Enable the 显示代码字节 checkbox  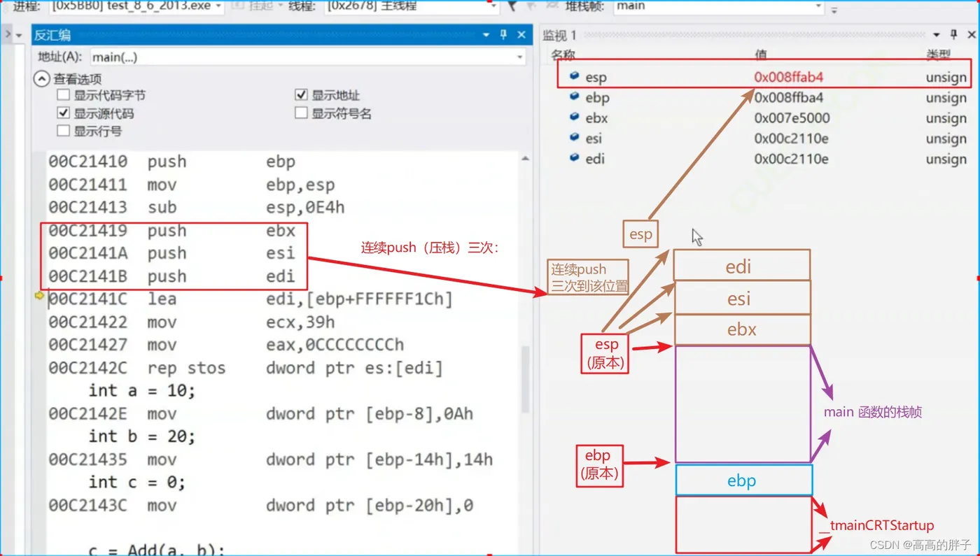pos(64,95)
